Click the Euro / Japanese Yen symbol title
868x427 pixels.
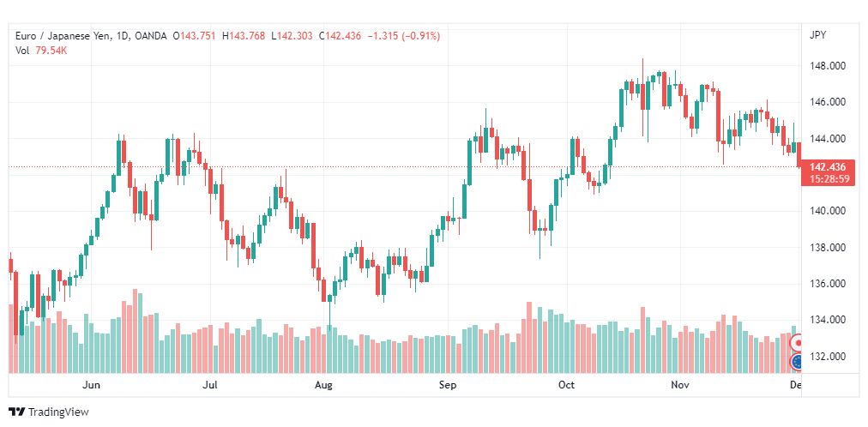[62, 36]
